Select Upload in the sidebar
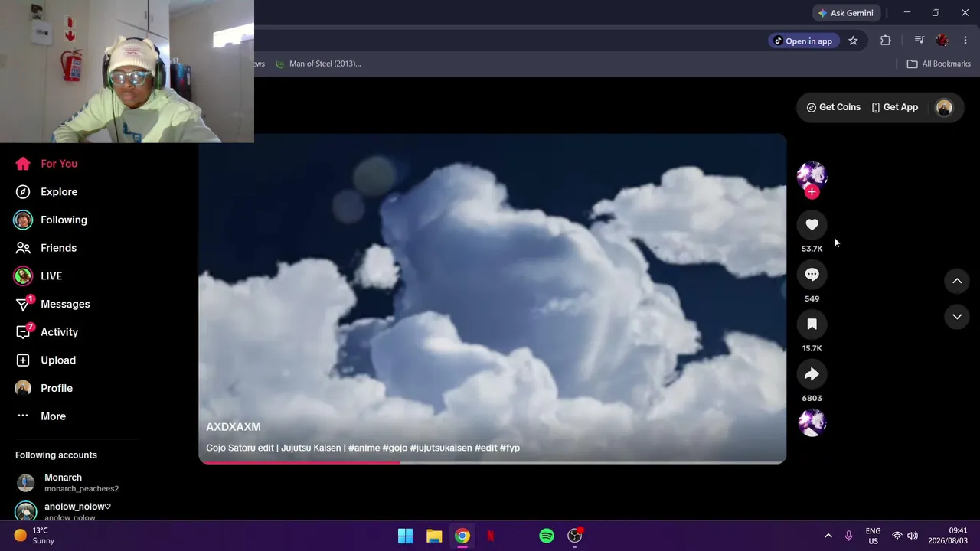 tap(46, 360)
